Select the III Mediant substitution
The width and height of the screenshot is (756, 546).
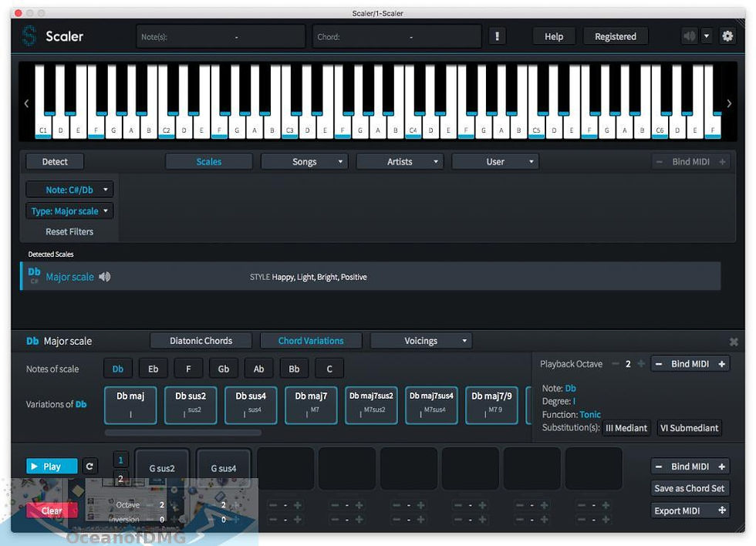(x=626, y=428)
